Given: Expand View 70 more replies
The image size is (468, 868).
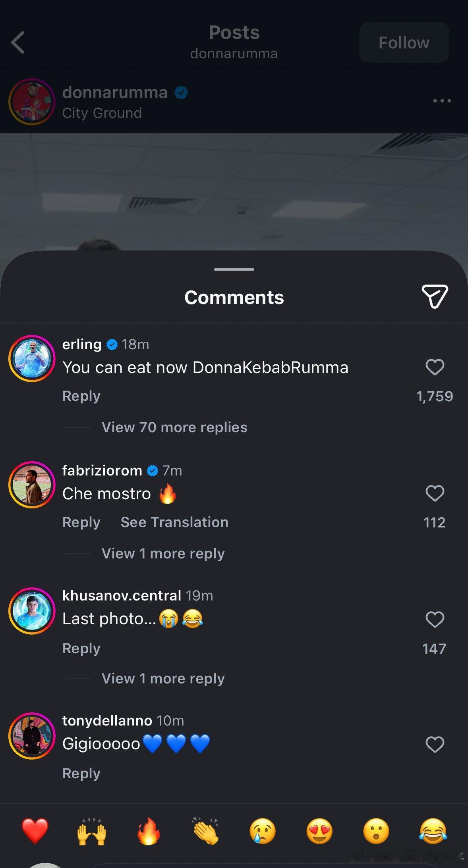Looking at the screenshot, I should click(x=174, y=427).
